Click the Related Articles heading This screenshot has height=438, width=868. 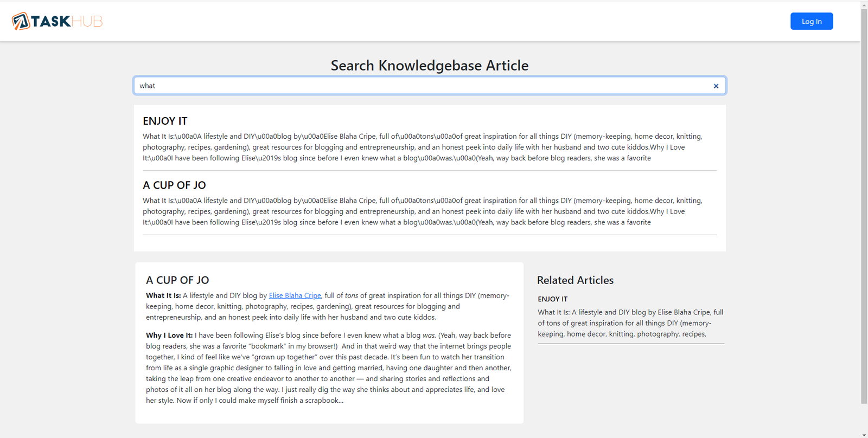click(575, 280)
